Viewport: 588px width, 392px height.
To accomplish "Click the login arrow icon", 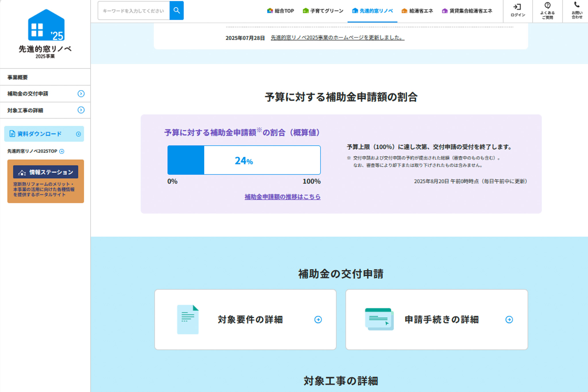I will [517, 7].
